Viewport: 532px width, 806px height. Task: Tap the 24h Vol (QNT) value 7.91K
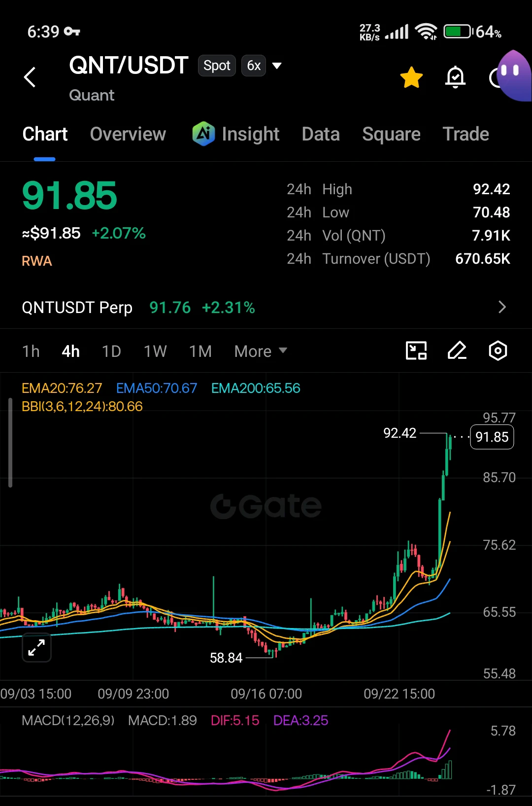click(491, 235)
